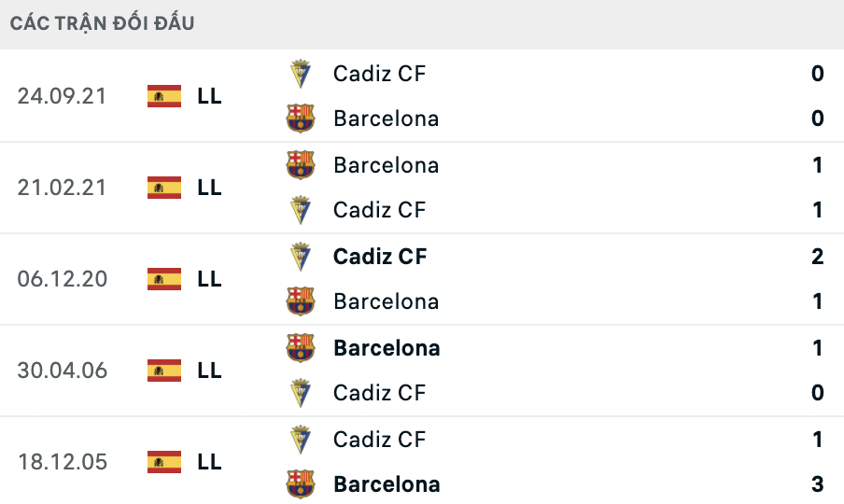Click the Cadiz CF crest in 24.09.21 match
The height and width of the screenshot is (504, 844).
[301, 74]
